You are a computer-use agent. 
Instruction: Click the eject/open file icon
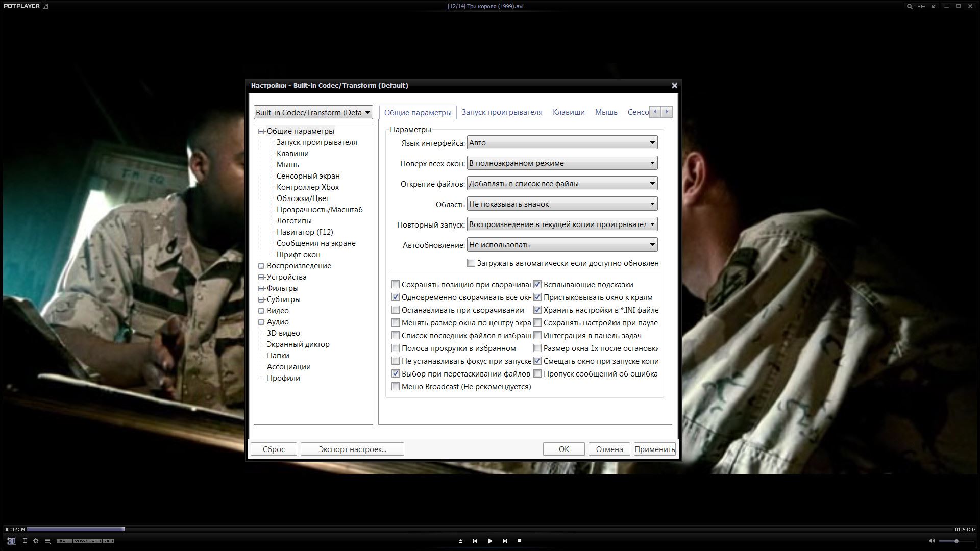(x=460, y=541)
